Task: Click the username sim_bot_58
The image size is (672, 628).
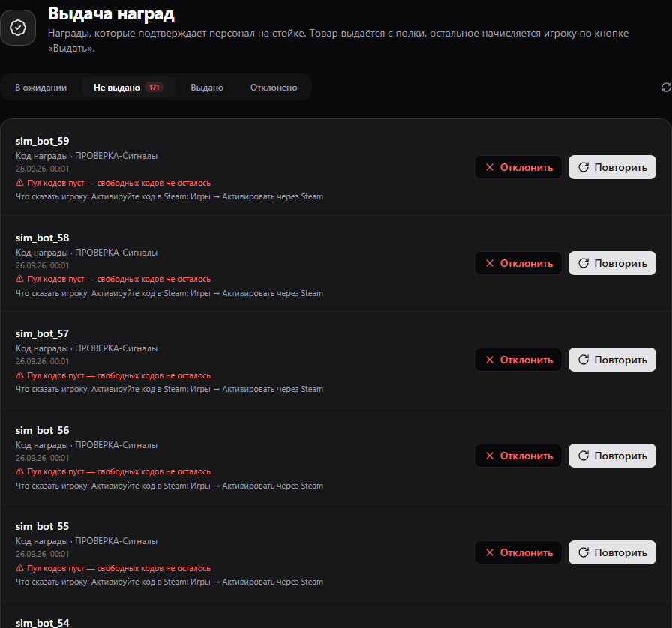Action: pos(43,238)
